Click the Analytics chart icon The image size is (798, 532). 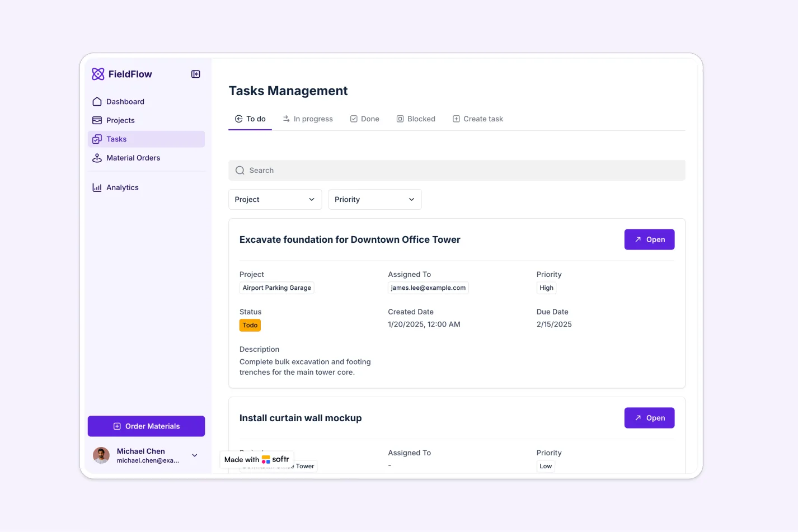97,187
